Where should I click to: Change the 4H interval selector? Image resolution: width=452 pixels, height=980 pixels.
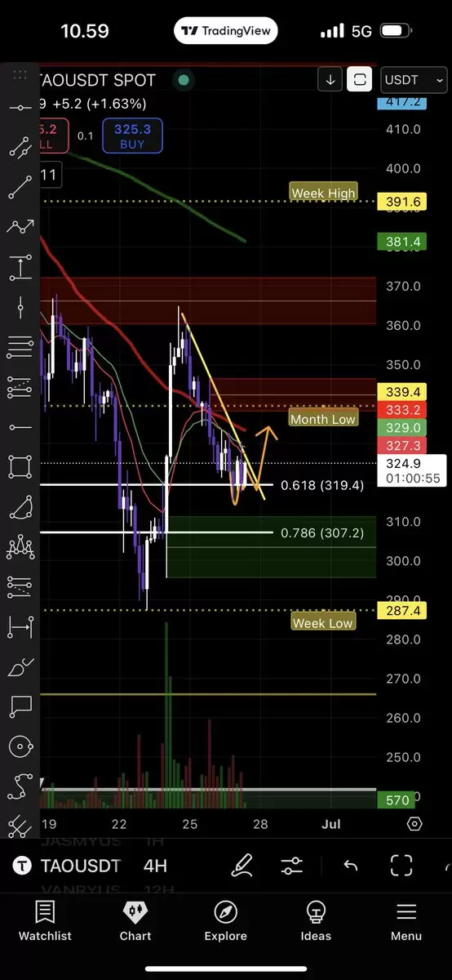coord(155,866)
